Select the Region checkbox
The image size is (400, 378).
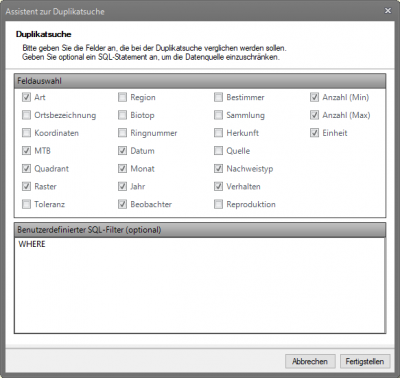tap(122, 97)
